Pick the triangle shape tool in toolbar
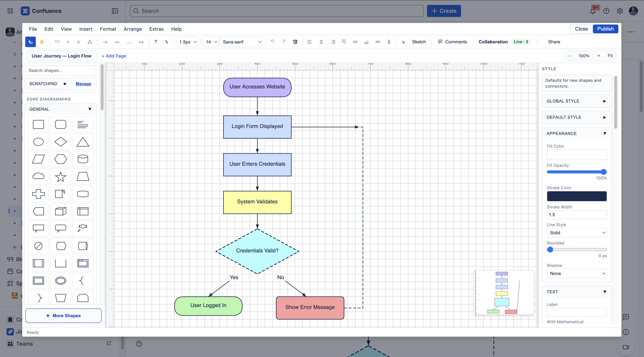The image size is (644, 357). coord(89,42)
